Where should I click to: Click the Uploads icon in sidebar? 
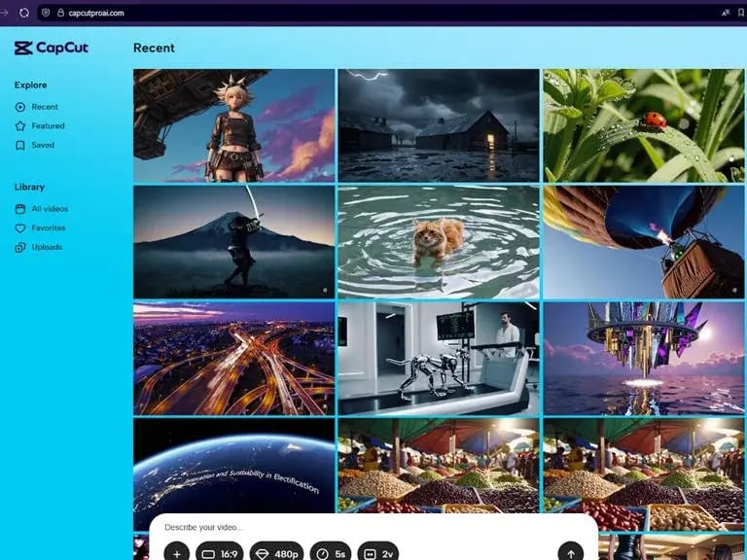click(20, 247)
